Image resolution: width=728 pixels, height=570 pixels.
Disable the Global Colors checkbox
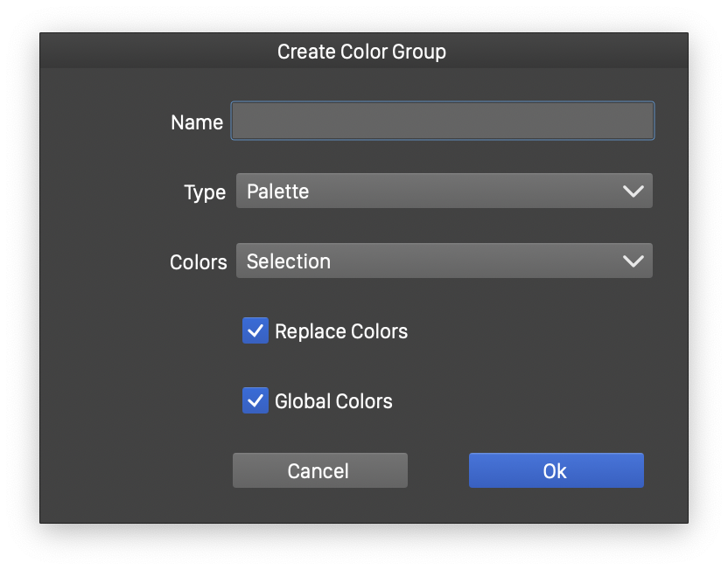point(255,401)
